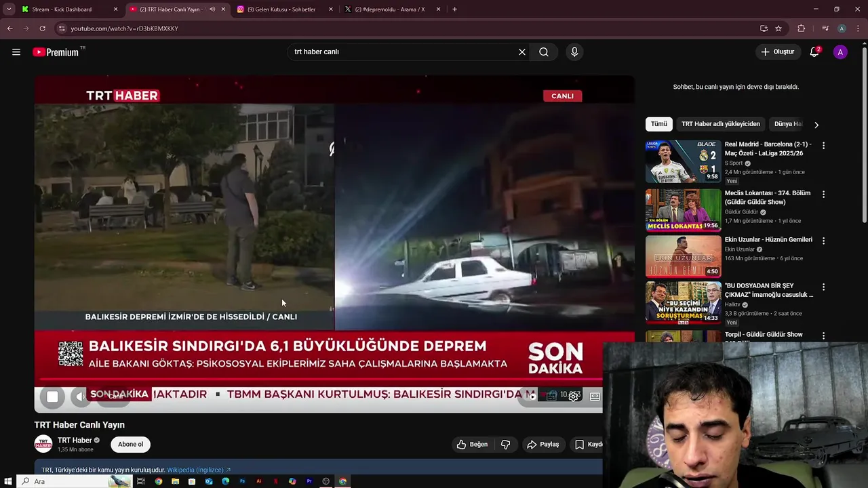Open Outlook from the taskbar
868x488 pixels.
point(208,481)
